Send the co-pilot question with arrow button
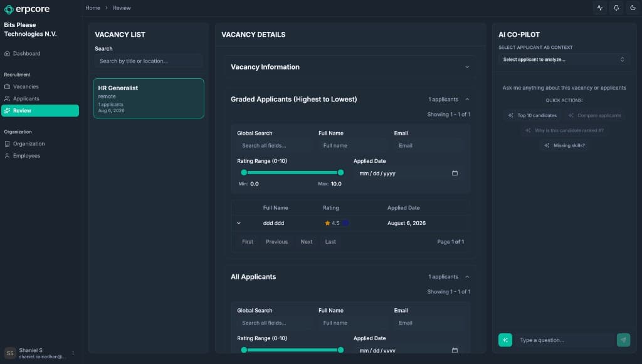 (x=623, y=340)
